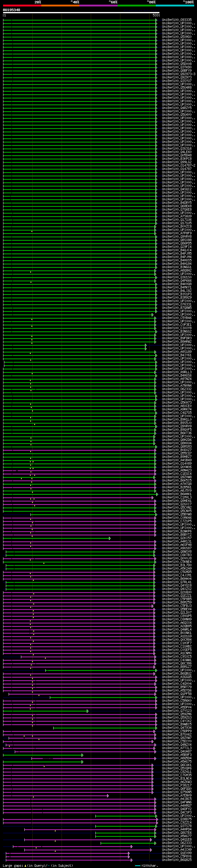Select the UniRef100_Q171U5 label
The width and height of the screenshot is (197, 868).
[177, 223]
